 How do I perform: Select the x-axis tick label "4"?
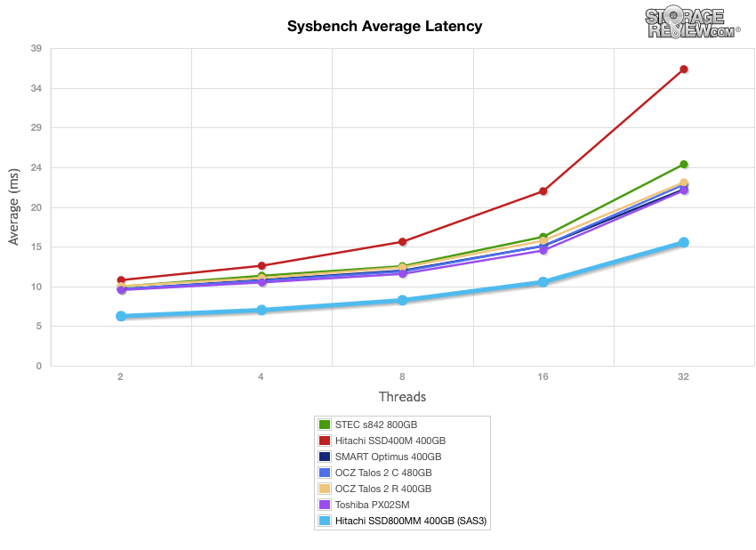261,376
